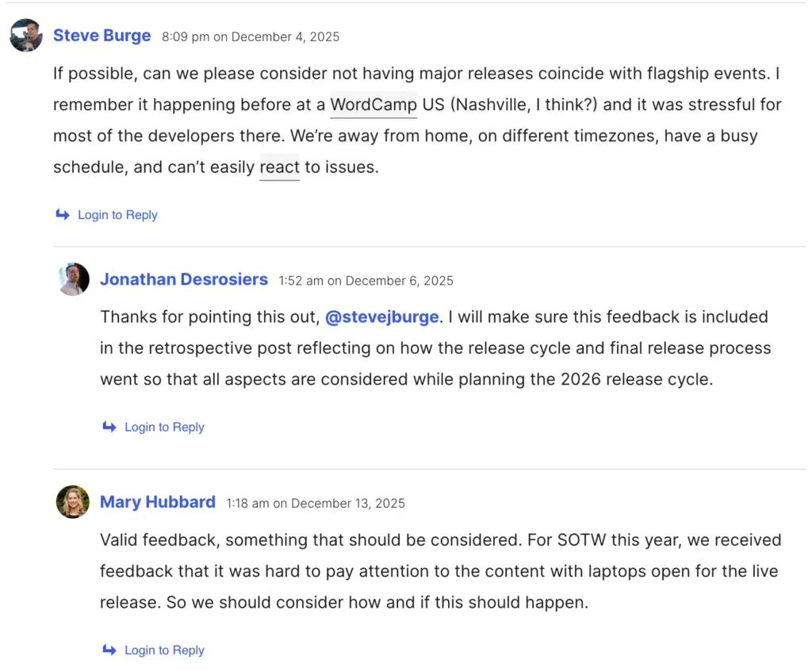
Task: Open Jonathan Desrosiers' avatar image
Action: coord(73,279)
